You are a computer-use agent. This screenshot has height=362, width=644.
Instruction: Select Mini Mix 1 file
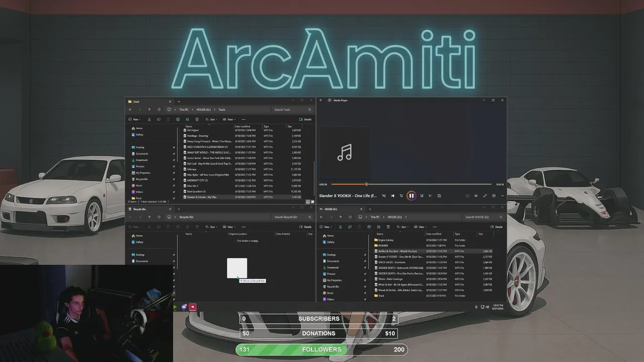243,186
